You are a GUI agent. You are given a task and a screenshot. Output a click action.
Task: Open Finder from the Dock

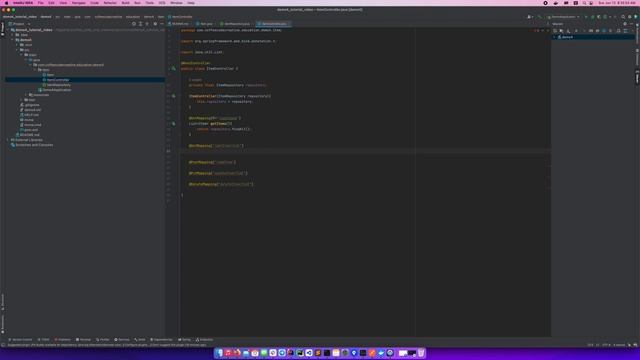point(220,353)
